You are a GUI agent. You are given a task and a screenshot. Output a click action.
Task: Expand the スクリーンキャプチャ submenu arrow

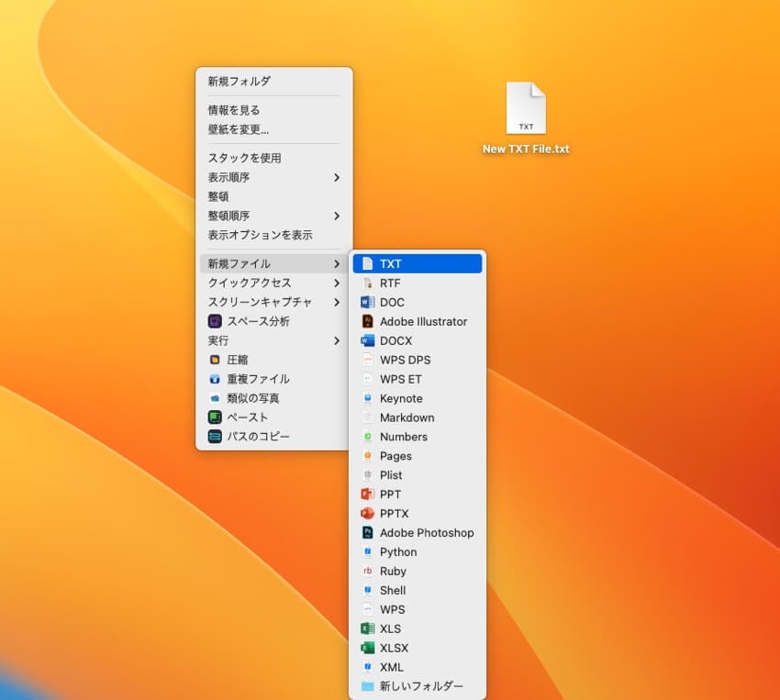(337, 302)
